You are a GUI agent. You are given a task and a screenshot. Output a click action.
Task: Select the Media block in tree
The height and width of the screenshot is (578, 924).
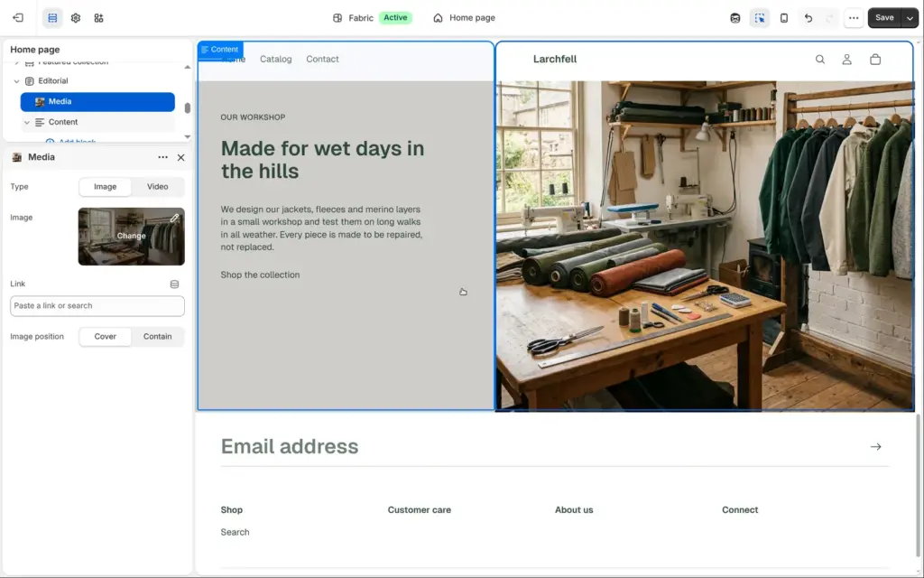tap(97, 101)
